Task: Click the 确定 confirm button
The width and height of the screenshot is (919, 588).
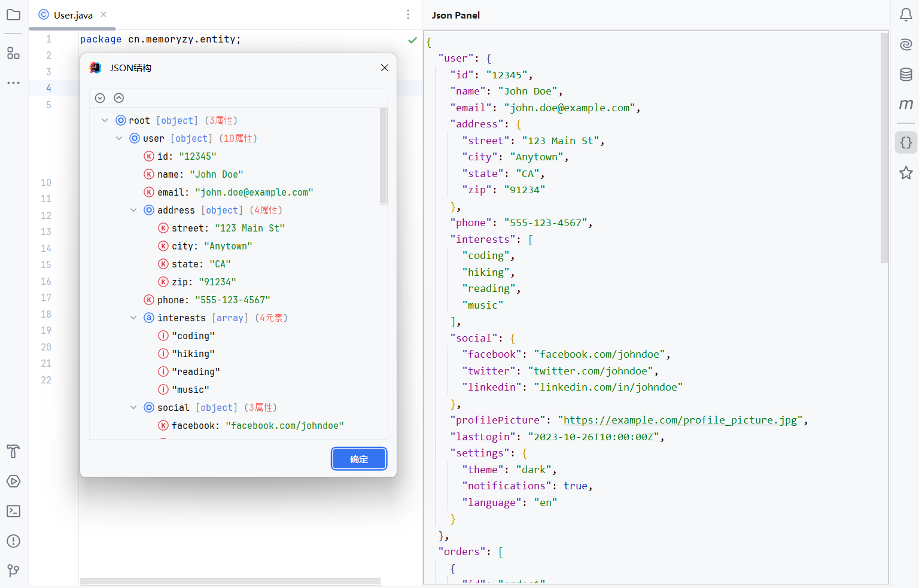Action: coord(359,459)
